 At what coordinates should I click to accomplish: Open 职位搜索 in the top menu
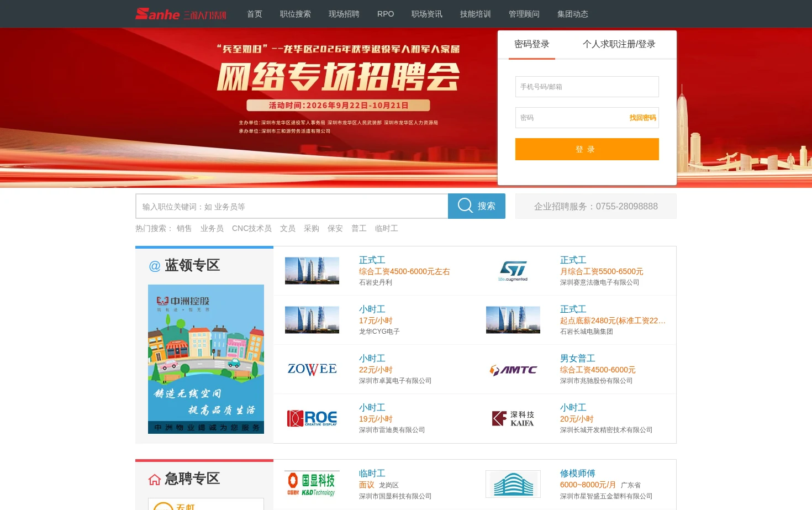[296, 14]
